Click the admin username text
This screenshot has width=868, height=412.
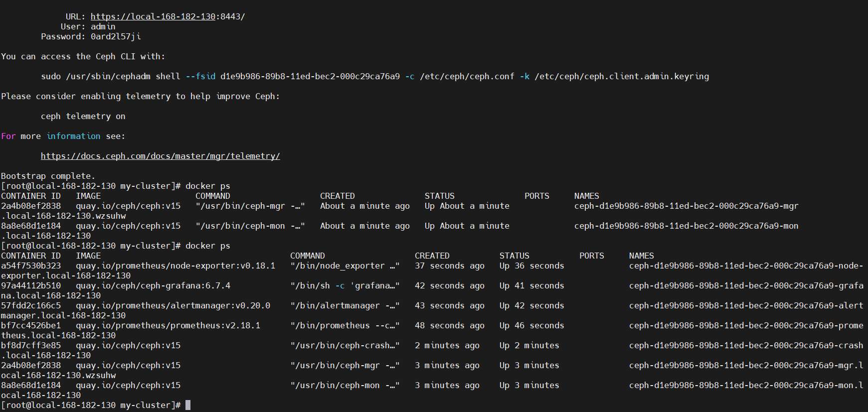(x=103, y=26)
